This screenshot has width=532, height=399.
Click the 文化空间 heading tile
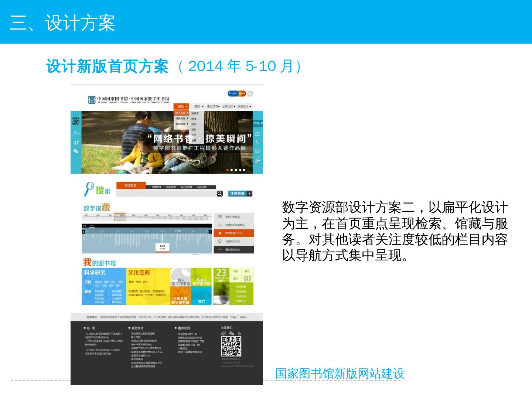point(139,273)
